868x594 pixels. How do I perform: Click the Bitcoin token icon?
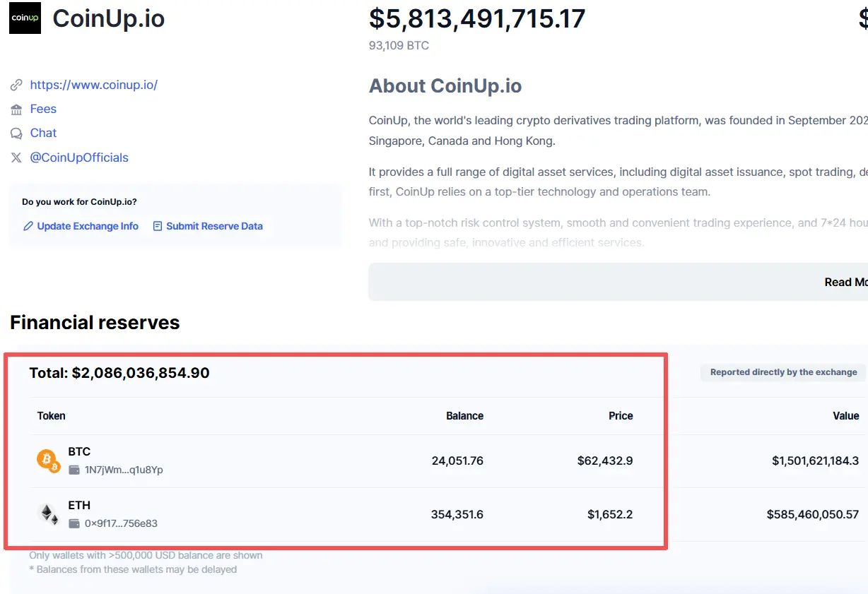click(49, 461)
